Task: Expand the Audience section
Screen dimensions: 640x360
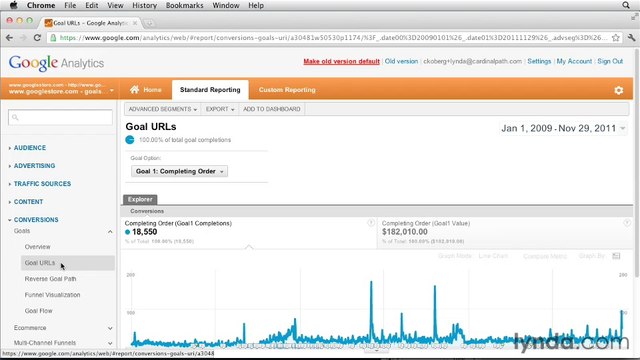Action: (x=29, y=148)
